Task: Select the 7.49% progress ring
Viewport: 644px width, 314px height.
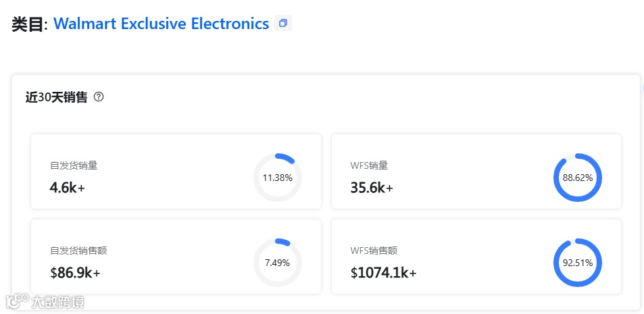Action: 278,263
